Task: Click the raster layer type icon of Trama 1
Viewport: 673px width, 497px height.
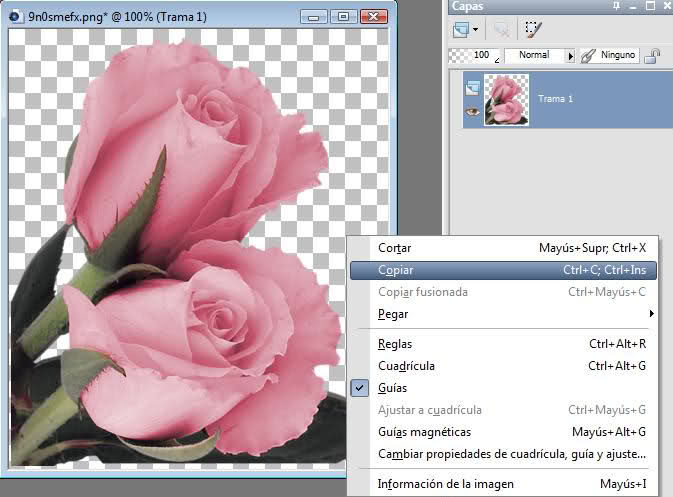Action: [x=473, y=88]
